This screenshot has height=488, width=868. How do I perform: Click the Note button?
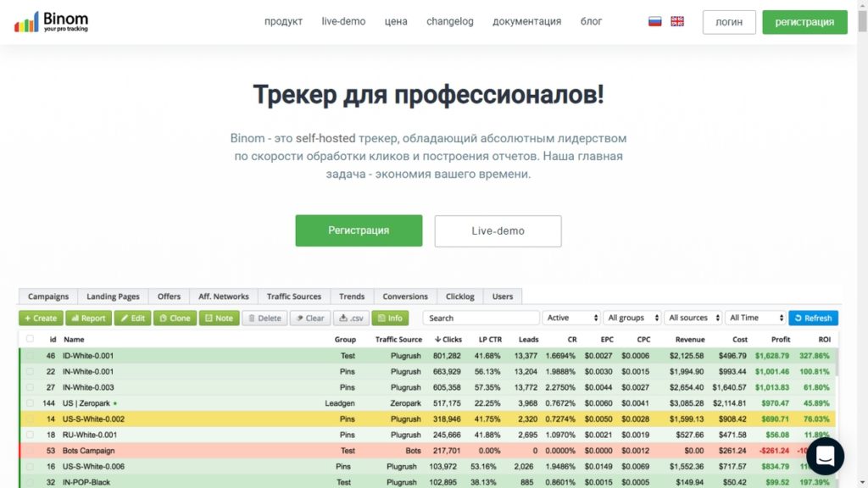click(x=220, y=319)
